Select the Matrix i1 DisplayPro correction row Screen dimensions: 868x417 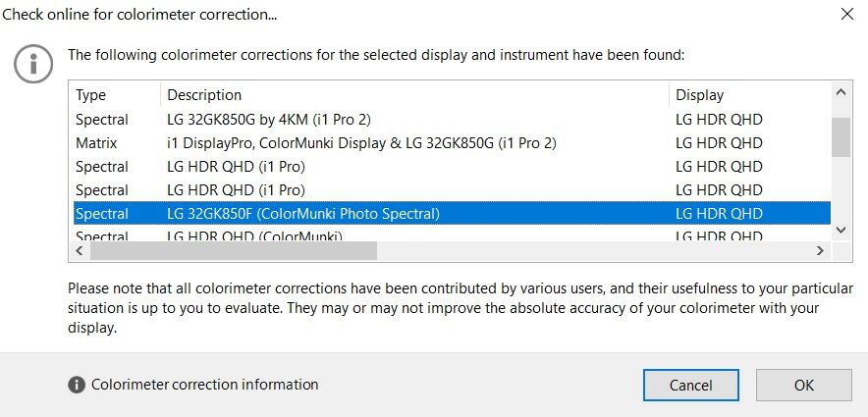[x=452, y=143]
